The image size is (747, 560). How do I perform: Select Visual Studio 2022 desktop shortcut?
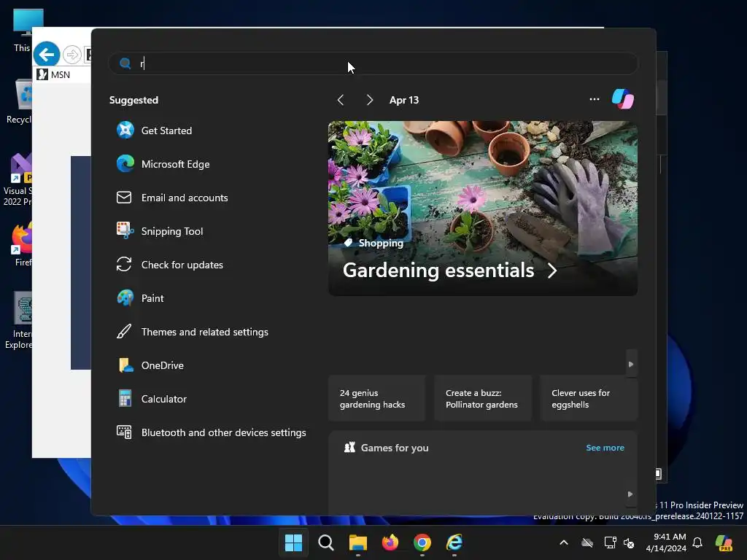pyautogui.click(x=18, y=179)
